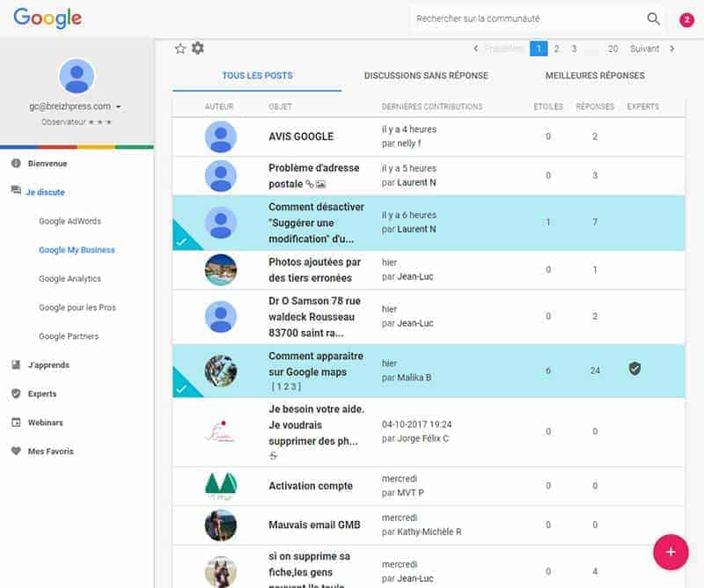Go to page 2
The image size is (704, 588).
coord(556,48)
